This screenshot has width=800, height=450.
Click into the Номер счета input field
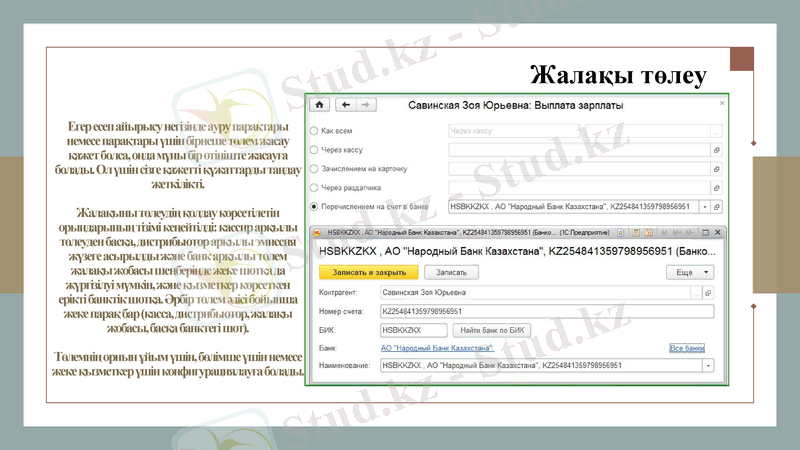click(x=545, y=311)
